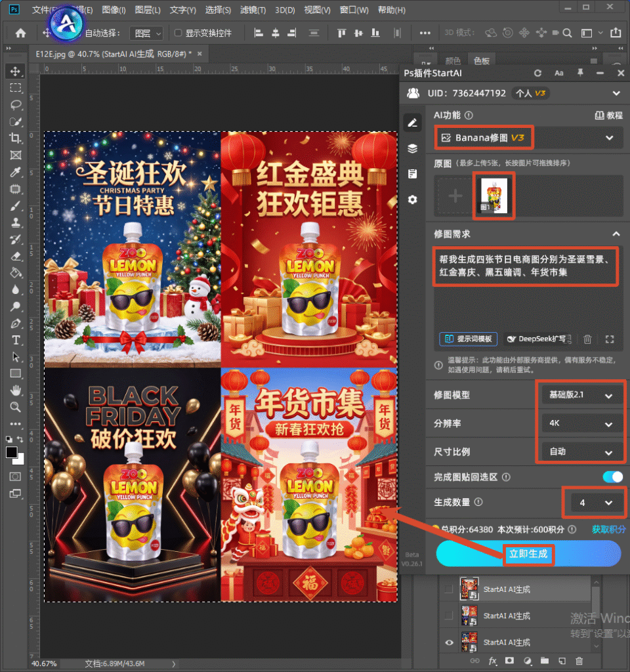Screen dimensions: 630x672
Task: Click the new layer icon in Layers panel
Action: pos(562,661)
